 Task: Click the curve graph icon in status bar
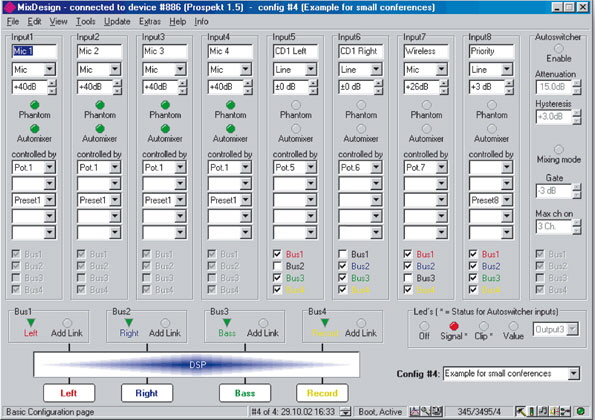[414, 411]
